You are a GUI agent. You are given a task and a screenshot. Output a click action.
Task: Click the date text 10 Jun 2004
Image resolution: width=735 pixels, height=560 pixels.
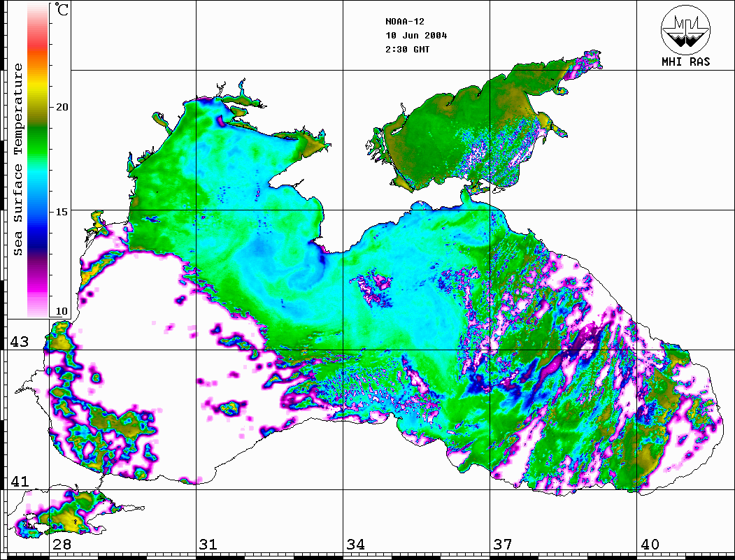(416, 36)
